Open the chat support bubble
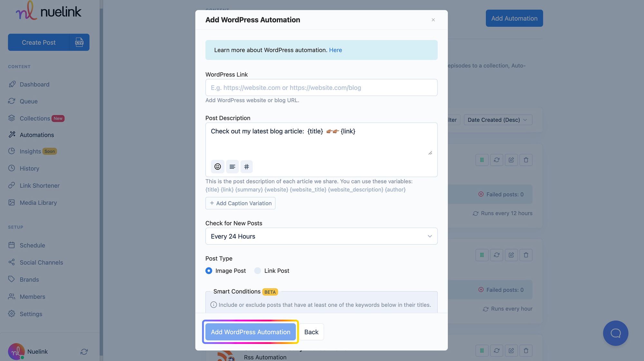The height and width of the screenshot is (361, 644). (615, 333)
